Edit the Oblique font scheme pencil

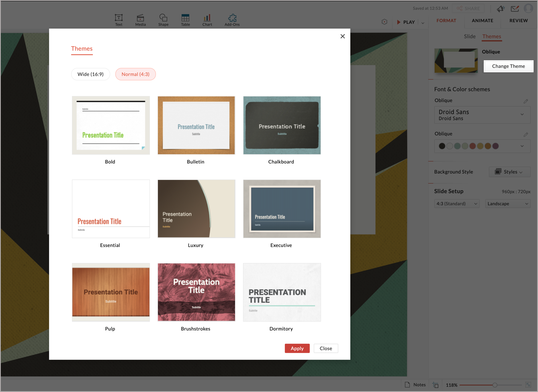pyautogui.click(x=526, y=101)
